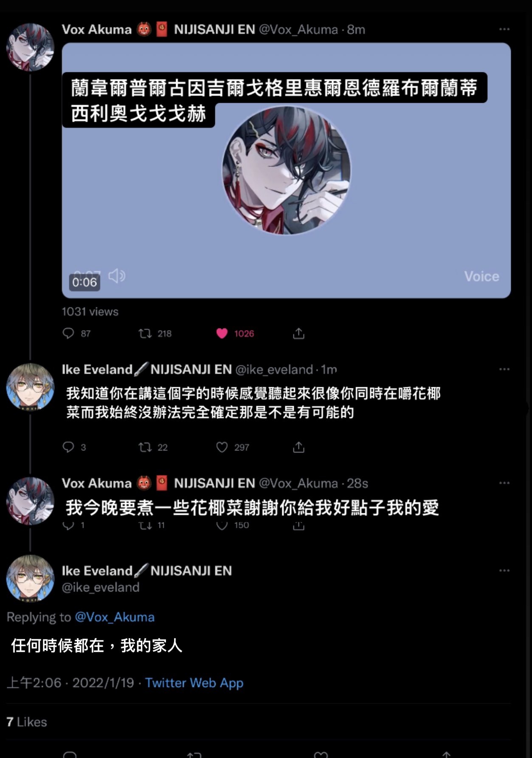Open more options on Ike's 1m tweet
The width and height of the screenshot is (532, 758).
[x=504, y=369]
